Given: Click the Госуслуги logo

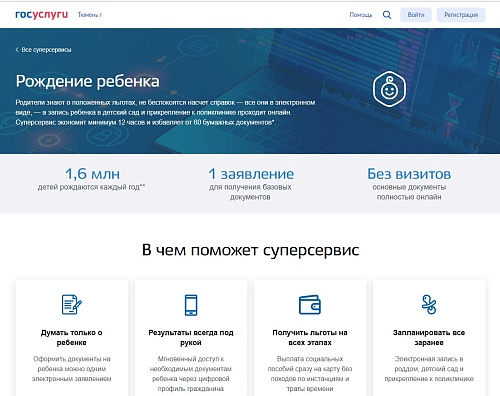Looking at the screenshot, I should point(42,15).
